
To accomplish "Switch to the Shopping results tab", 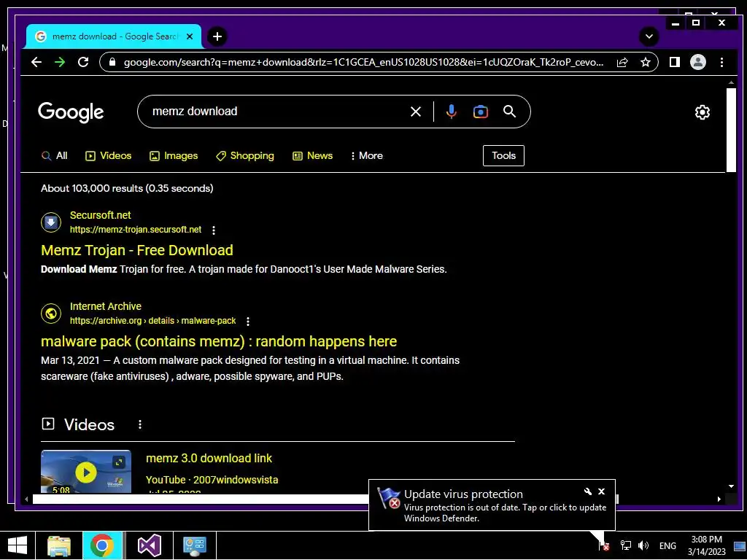I will (x=245, y=156).
